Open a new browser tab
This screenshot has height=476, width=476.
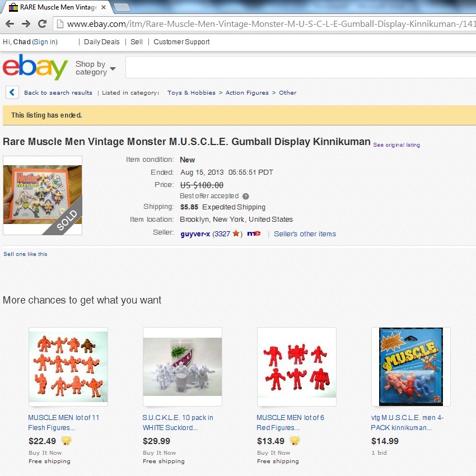(x=122, y=7)
